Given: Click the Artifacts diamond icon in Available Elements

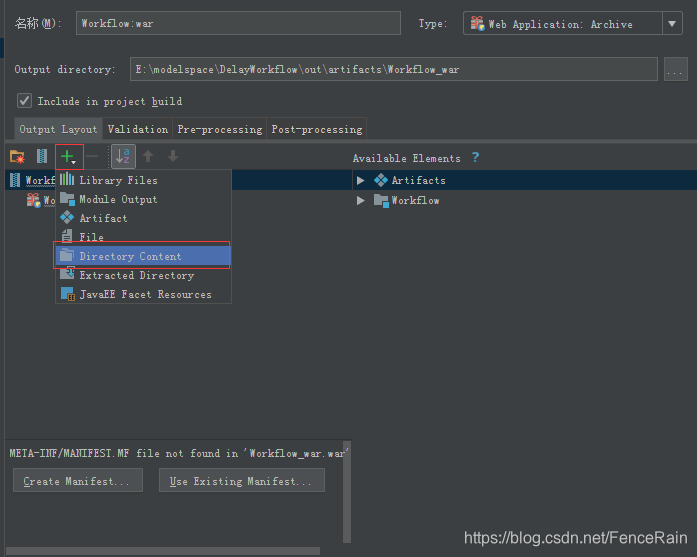Looking at the screenshot, I should point(381,180).
